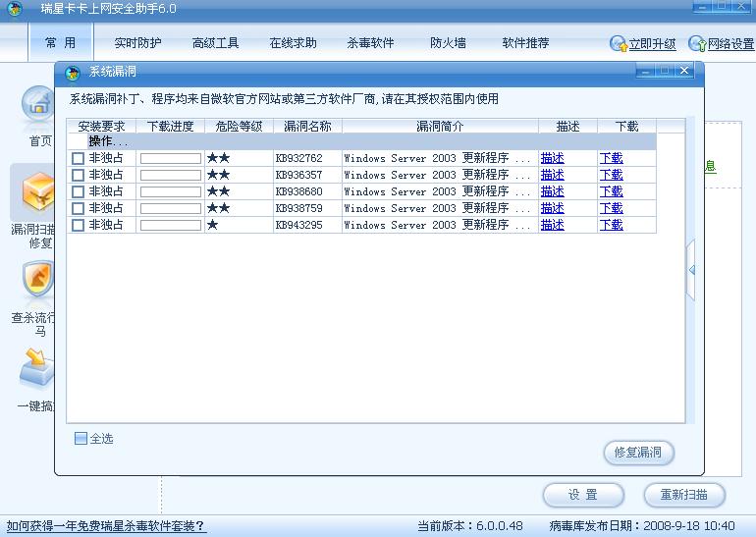Open the 立即升级 link
Image resolution: width=756 pixels, height=537 pixels.
point(652,44)
